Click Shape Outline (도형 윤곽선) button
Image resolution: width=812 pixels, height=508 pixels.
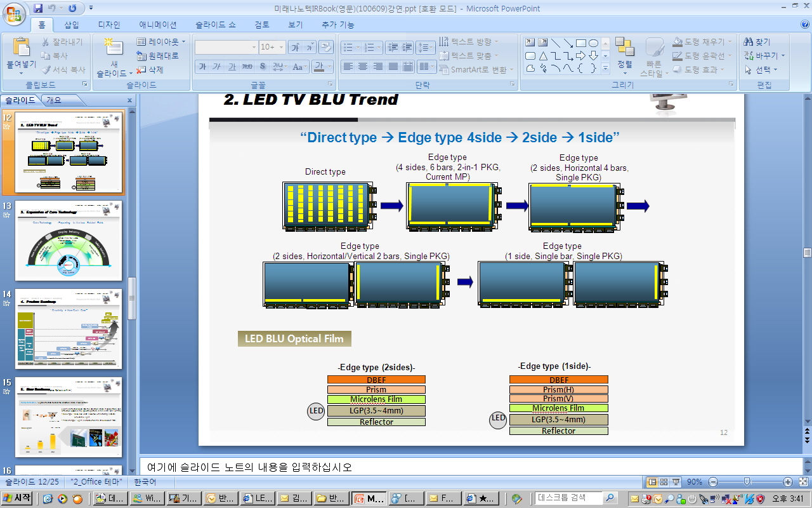pos(703,56)
